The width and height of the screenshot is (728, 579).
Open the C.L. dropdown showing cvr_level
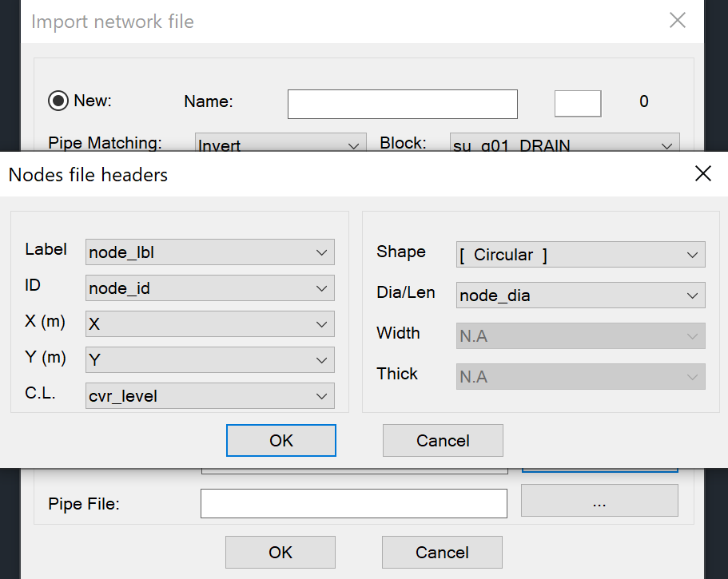(210, 396)
